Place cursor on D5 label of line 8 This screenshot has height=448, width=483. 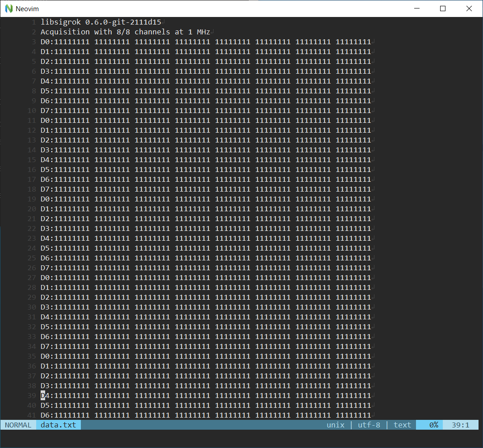45,91
